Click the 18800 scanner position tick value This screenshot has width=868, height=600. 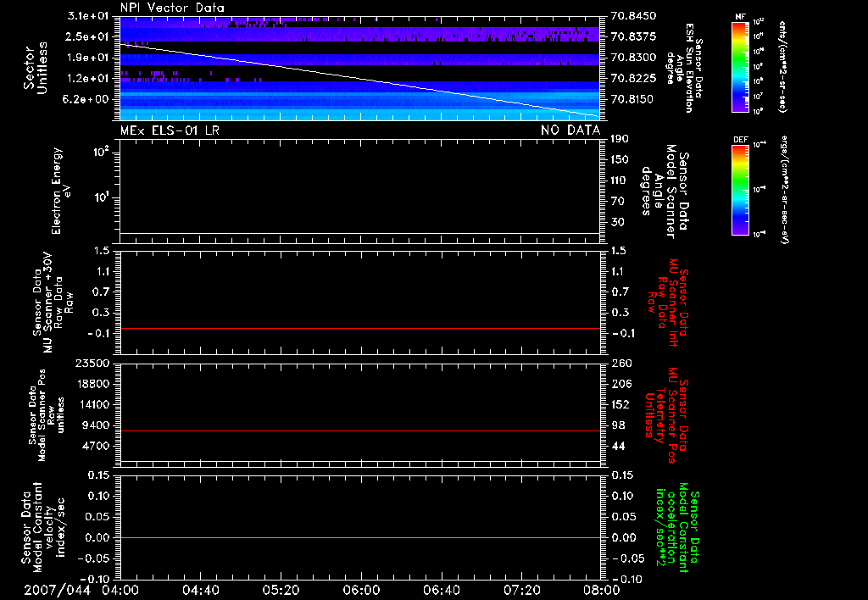(92, 384)
